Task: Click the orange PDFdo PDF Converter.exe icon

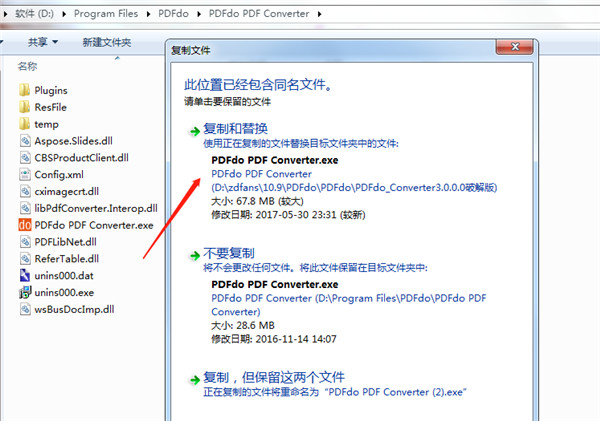Action: coord(25,225)
